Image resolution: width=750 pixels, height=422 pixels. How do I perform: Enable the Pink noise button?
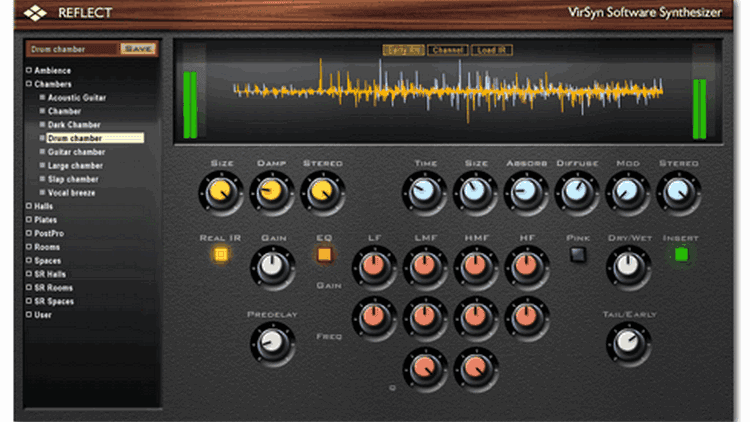click(578, 254)
